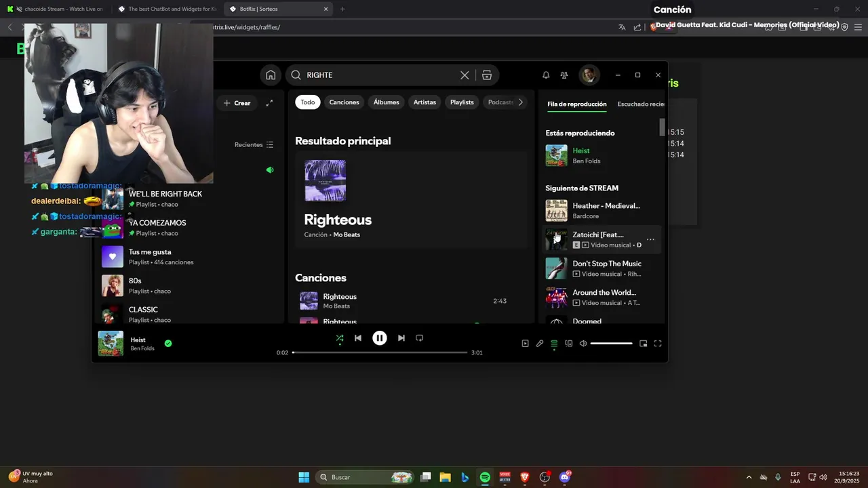Screen dimensions: 868x488
Task: Open Spotify notifications bell
Action: point(546,75)
